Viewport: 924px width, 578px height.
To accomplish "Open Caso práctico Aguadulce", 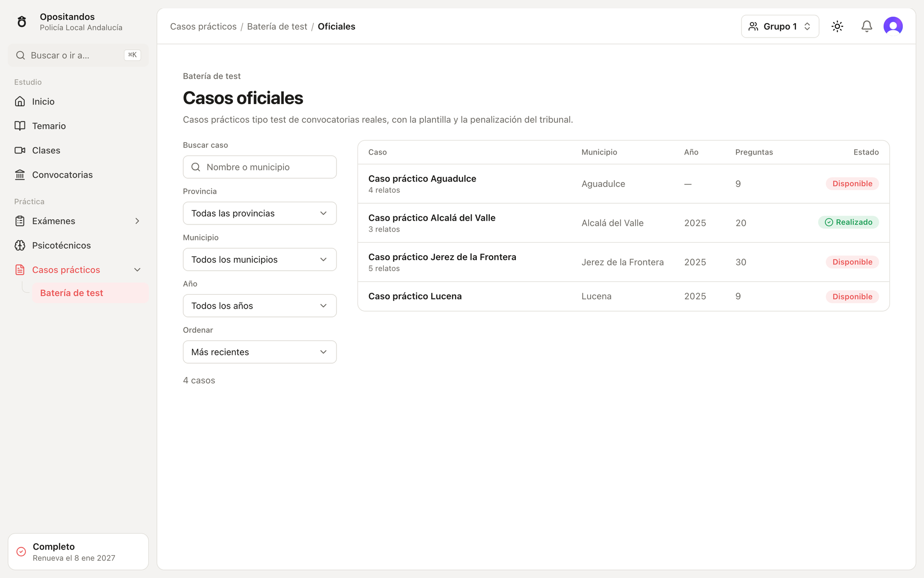I will (624, 184).
